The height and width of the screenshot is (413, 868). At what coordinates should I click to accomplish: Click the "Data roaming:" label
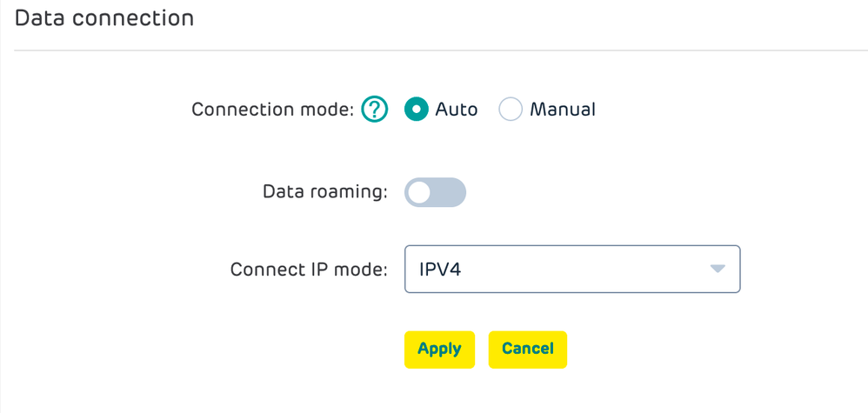click(325, 192)
